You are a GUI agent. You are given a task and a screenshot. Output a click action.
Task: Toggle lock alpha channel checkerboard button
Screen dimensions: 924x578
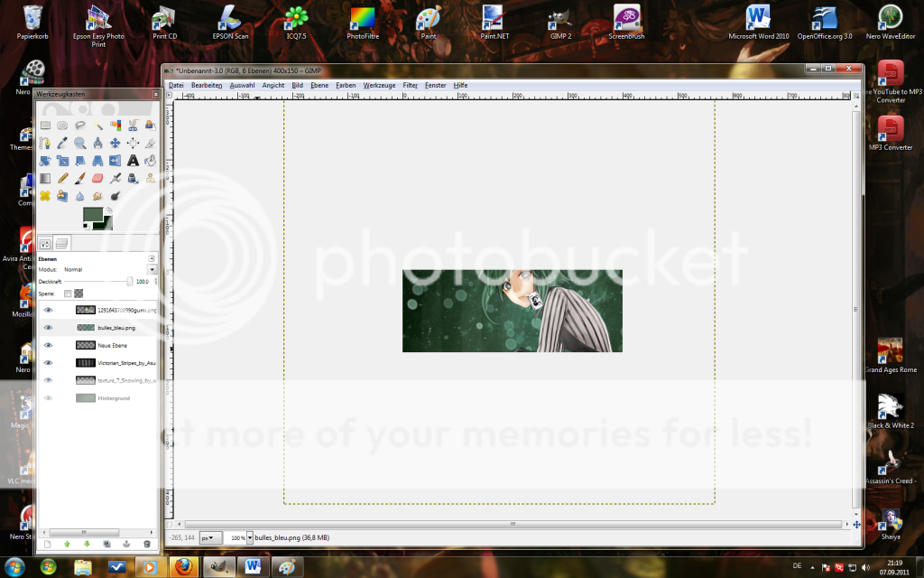(79, 294)
